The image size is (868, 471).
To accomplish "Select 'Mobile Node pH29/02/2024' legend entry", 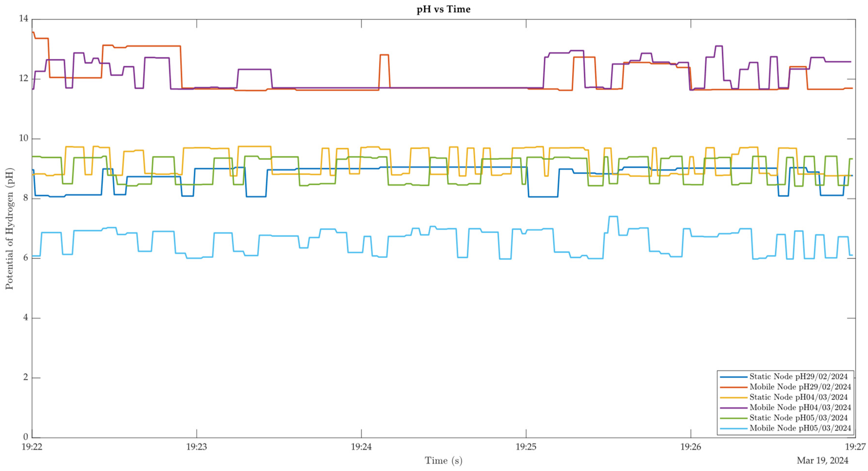I will click(x=800, y=387).
